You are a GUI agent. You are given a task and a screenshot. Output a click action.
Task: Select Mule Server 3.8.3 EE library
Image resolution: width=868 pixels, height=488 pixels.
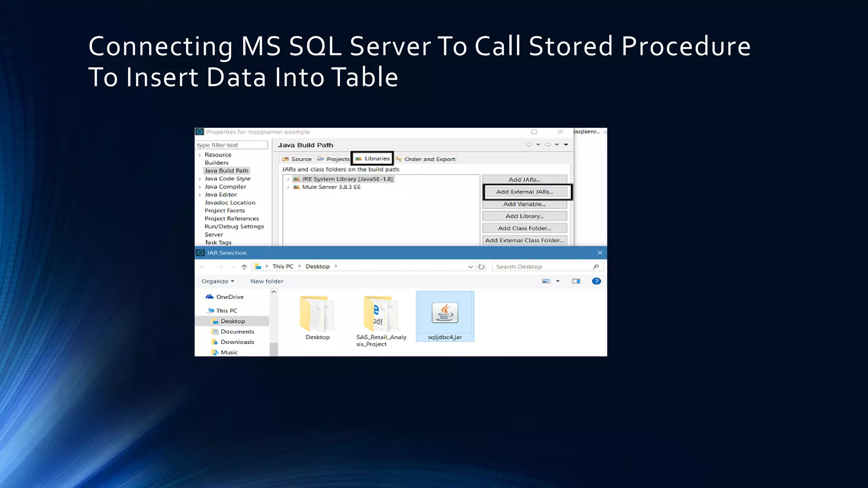pos(327,187)
